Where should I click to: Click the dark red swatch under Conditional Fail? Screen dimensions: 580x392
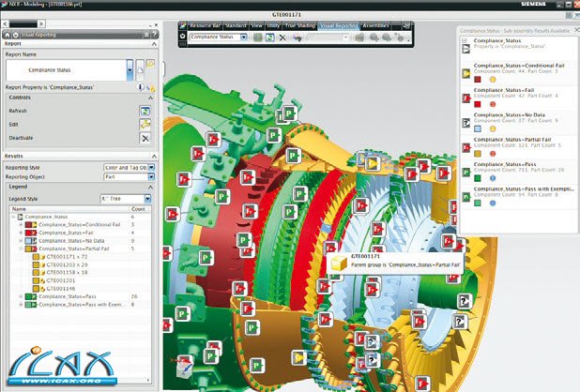point(478,80)
